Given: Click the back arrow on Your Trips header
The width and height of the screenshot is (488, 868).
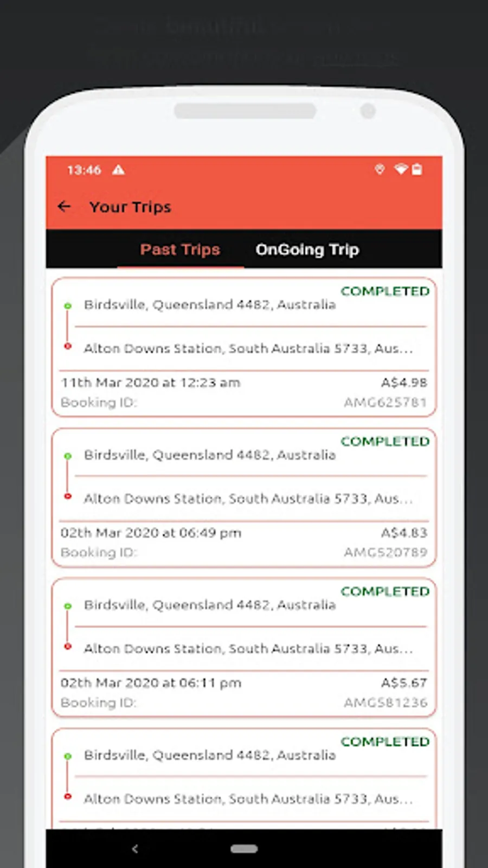Looking at the screenshot, I should 64,206.
